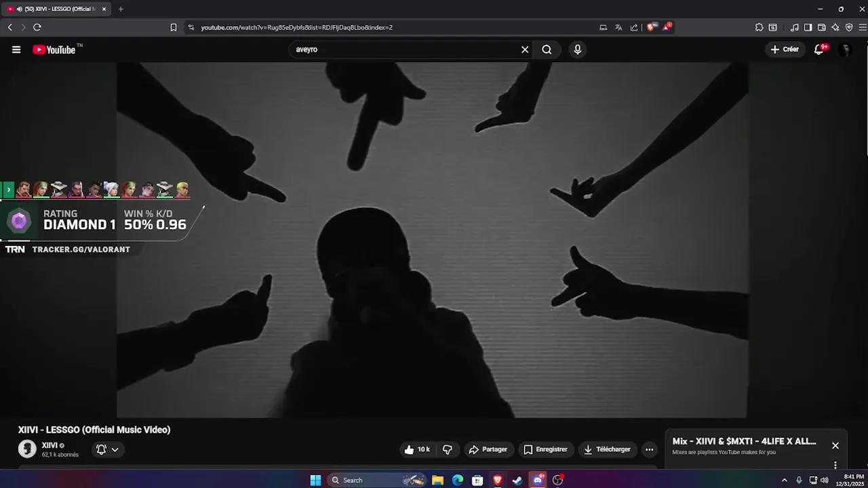Screen dimensions: 868x488
Task: Open more actions three-dot menu
Action: [649, 449]
